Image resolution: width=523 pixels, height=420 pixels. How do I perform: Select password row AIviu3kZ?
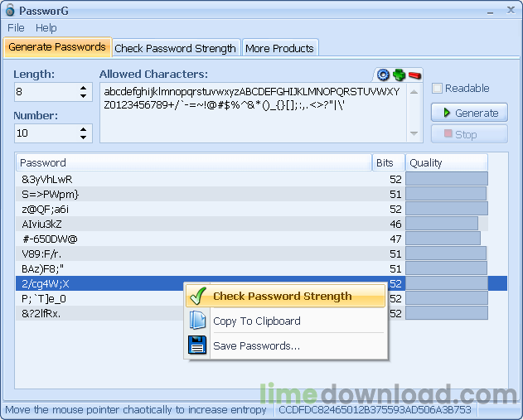(x=252, y=224)
